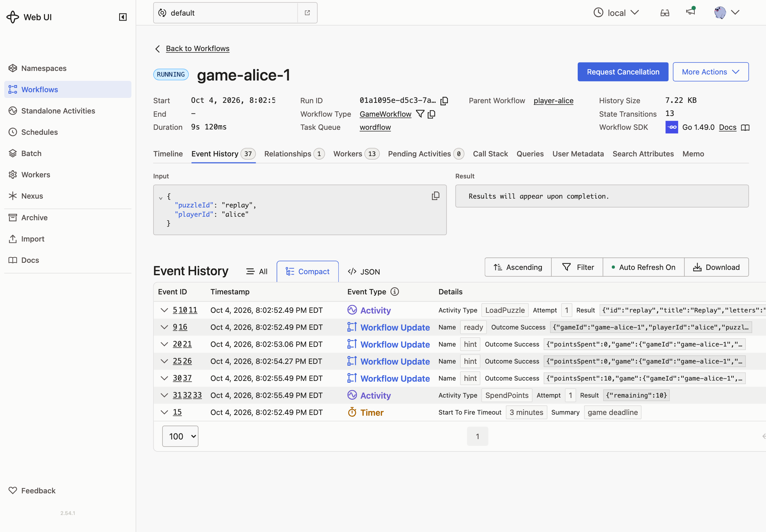Click the LoadPuzzle Activity icon
766x532 pixels.
pos(352,310)
